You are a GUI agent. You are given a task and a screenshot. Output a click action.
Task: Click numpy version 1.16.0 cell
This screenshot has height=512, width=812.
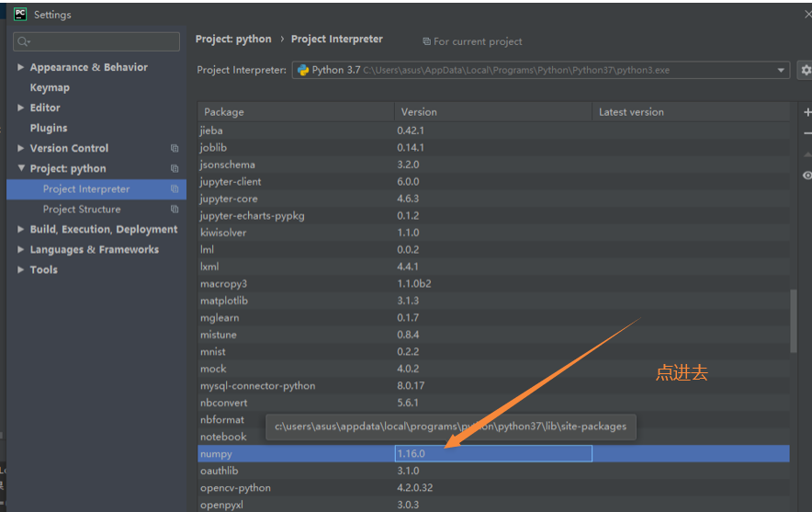(x=493, y=453)
